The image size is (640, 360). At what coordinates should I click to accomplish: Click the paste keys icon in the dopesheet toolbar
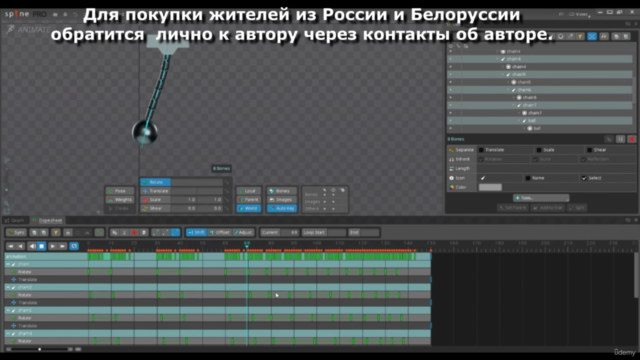pyautogui.click(x=44, y=233)
